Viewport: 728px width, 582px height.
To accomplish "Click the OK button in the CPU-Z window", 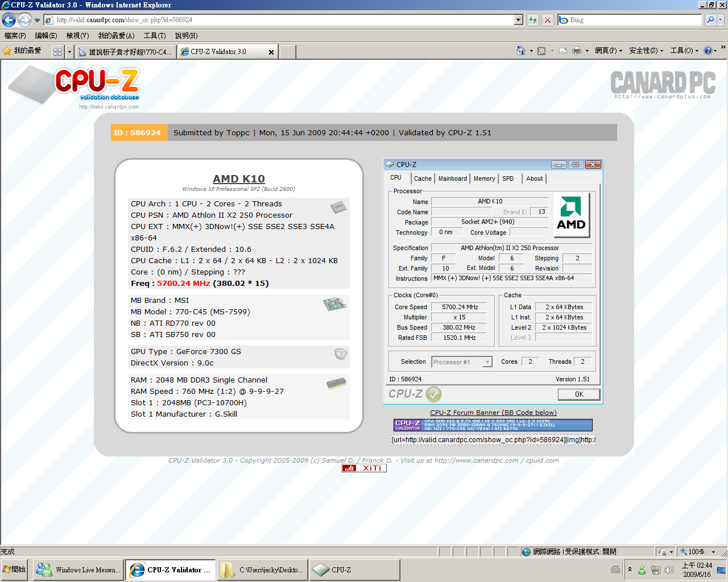I will (579, 394).
